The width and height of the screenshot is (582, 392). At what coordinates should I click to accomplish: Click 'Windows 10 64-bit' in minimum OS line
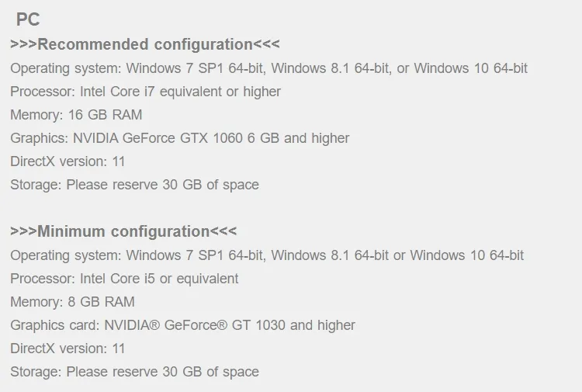pyautogui.click(x=466, y=255)
